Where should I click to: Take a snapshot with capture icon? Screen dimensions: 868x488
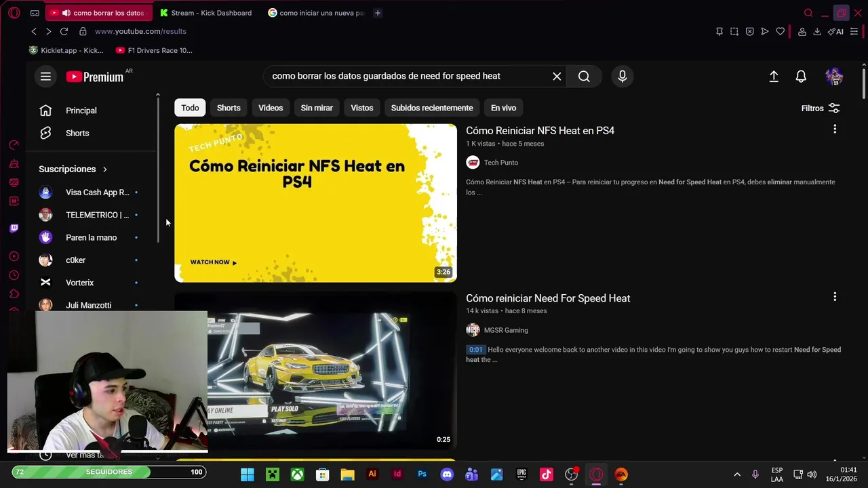click(x=734, y=31)
